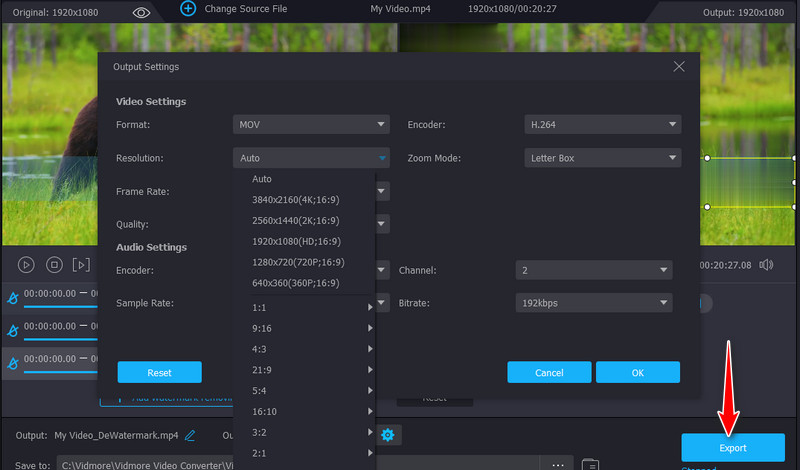Expand the Zoom Mode Letter Box dropdown

[x=602, y=158]
